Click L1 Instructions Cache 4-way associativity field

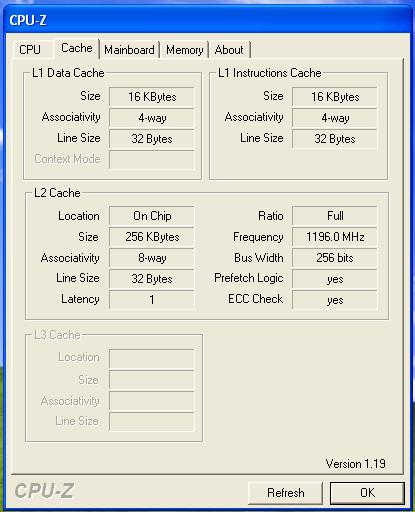[335, 118]
